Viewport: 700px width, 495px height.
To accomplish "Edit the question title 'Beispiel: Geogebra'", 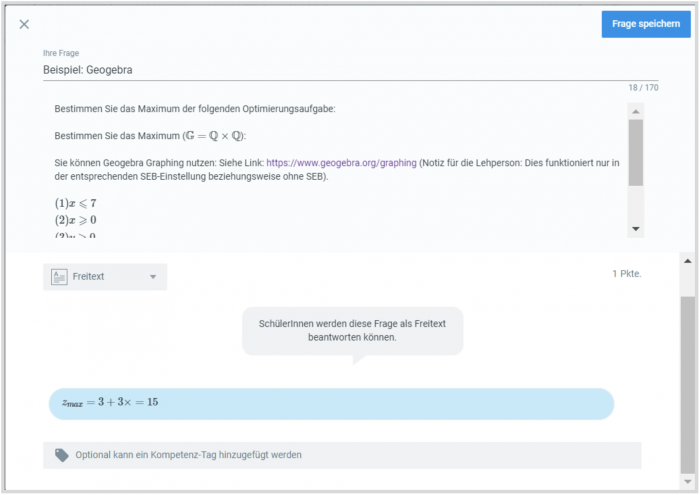I will [350, 70].
